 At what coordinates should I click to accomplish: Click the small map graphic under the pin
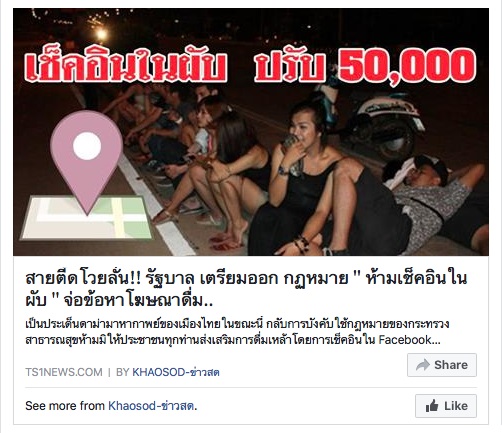point(87,218)
